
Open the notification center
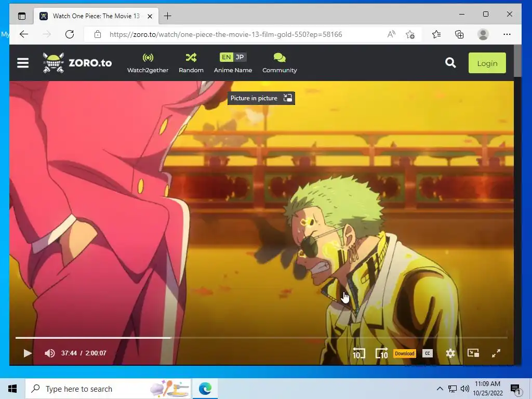pos(515,389)
